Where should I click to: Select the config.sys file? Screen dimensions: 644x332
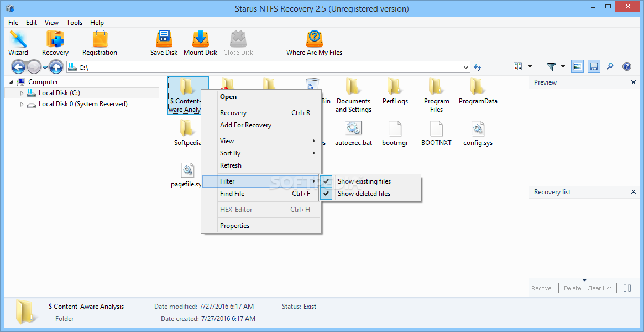click(x=478, y=133)
